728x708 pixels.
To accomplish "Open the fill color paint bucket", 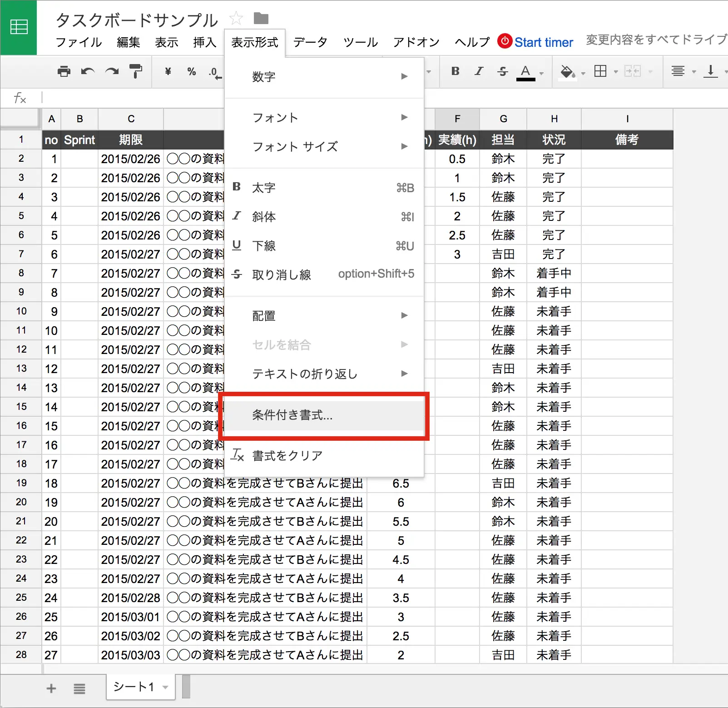I will (567, 71).
